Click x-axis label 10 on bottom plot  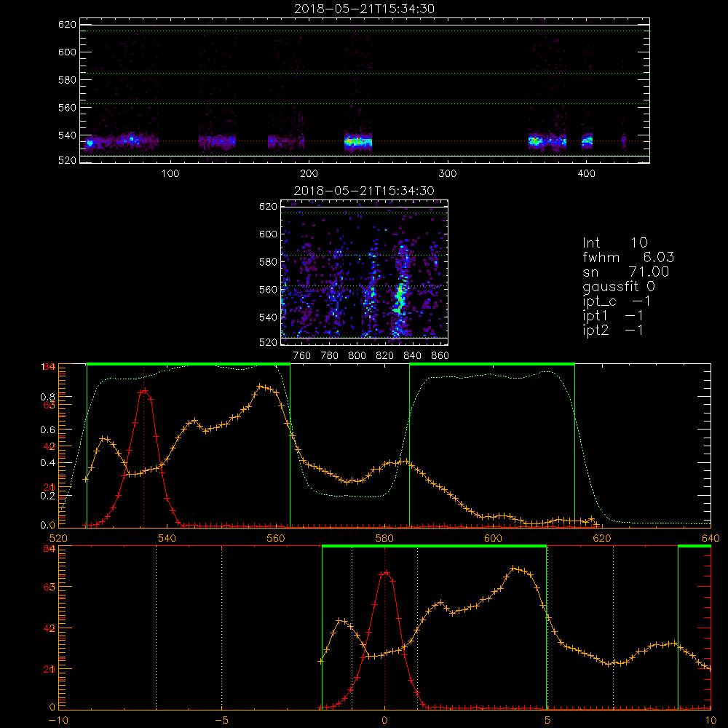coord(711,720)
